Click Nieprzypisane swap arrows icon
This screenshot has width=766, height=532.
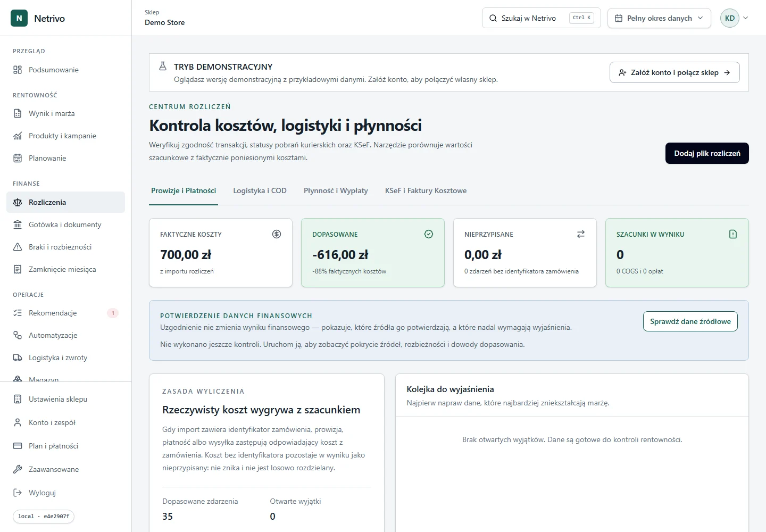(x=581, y=234)
